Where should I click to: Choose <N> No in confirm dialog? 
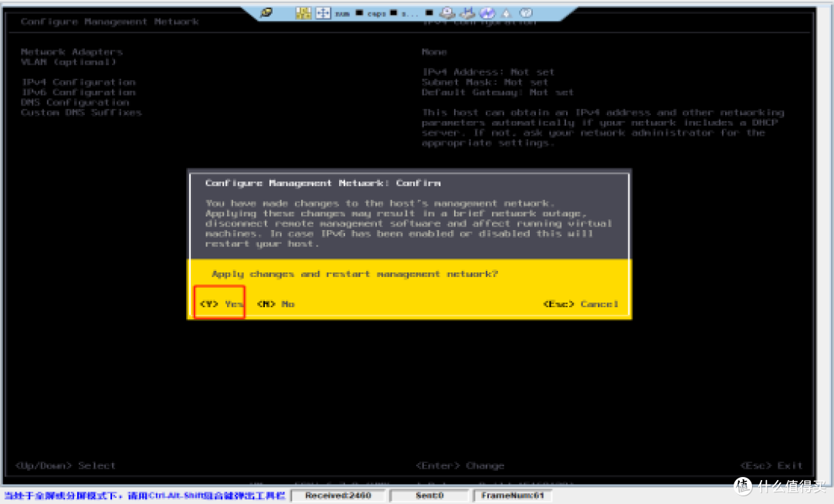point(276,303)
